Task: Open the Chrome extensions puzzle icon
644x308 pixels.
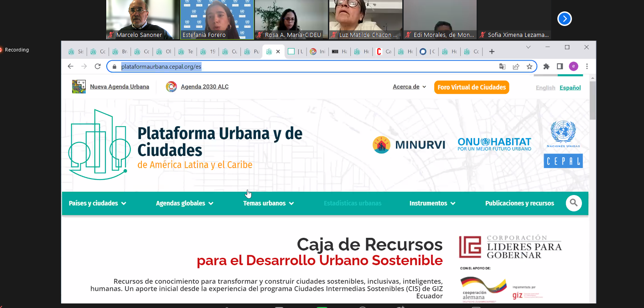Action: click(546, 67)
